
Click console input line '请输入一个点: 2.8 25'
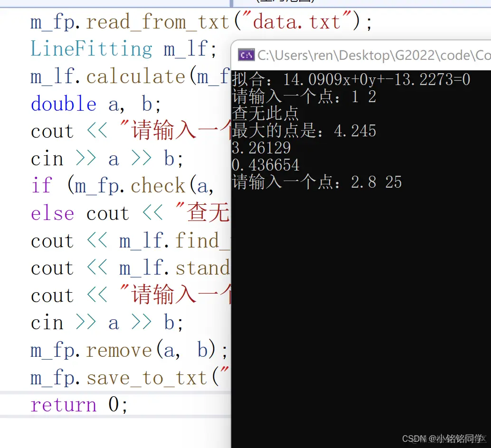(x=317, y=182)
